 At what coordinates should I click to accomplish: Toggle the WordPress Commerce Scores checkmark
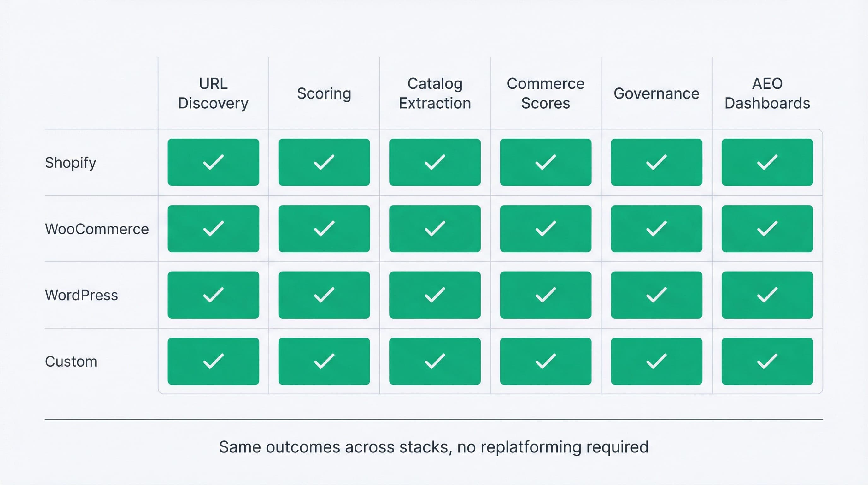545,295
